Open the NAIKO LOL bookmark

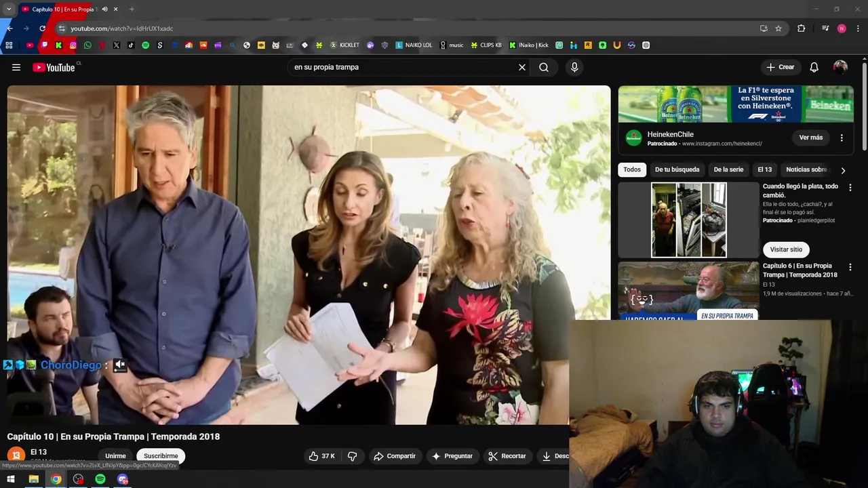[x=414, y=45]
